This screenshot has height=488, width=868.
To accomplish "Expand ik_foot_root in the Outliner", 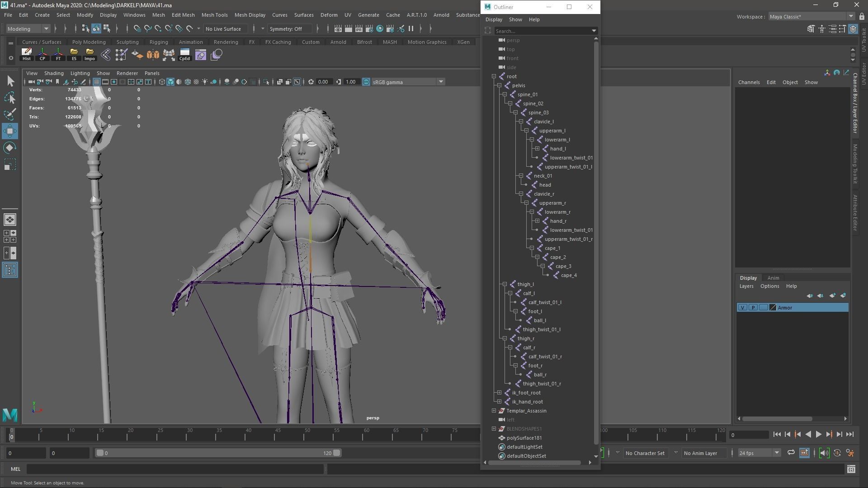I will 499,393.
